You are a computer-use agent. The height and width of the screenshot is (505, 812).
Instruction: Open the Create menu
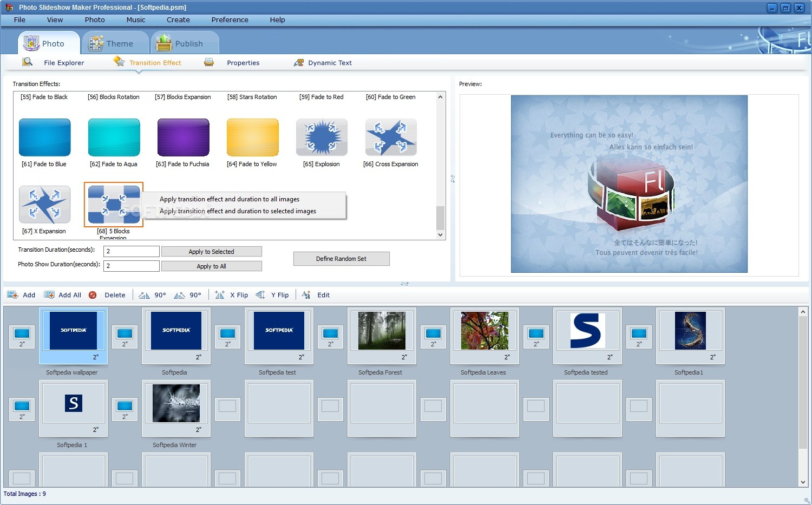click(x=178, y=19)
